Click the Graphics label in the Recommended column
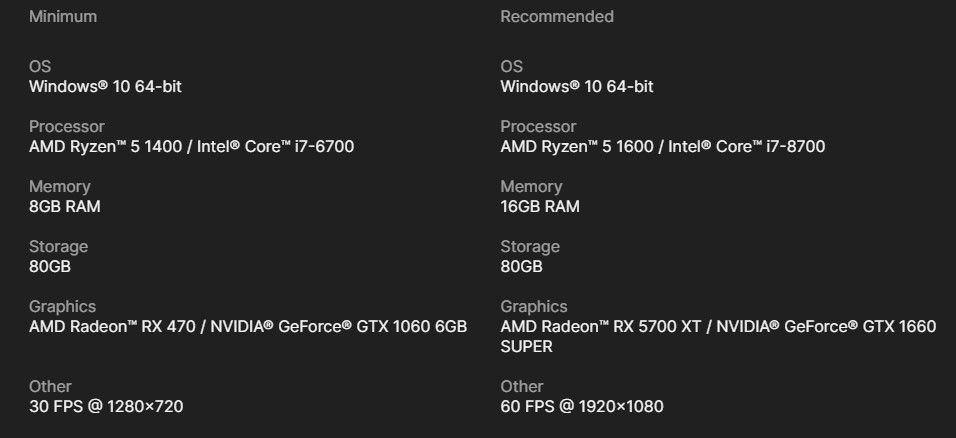Screen dimensions: 956x438 pos(534,307)
